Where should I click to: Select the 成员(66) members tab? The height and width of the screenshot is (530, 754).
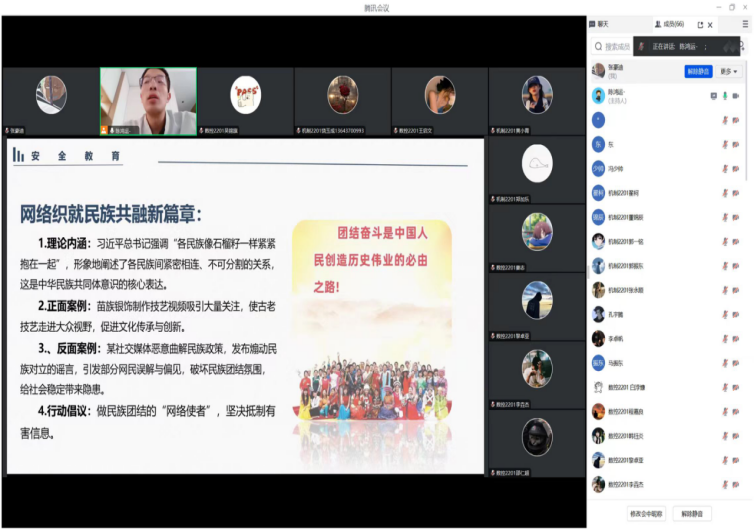[669, 24]
